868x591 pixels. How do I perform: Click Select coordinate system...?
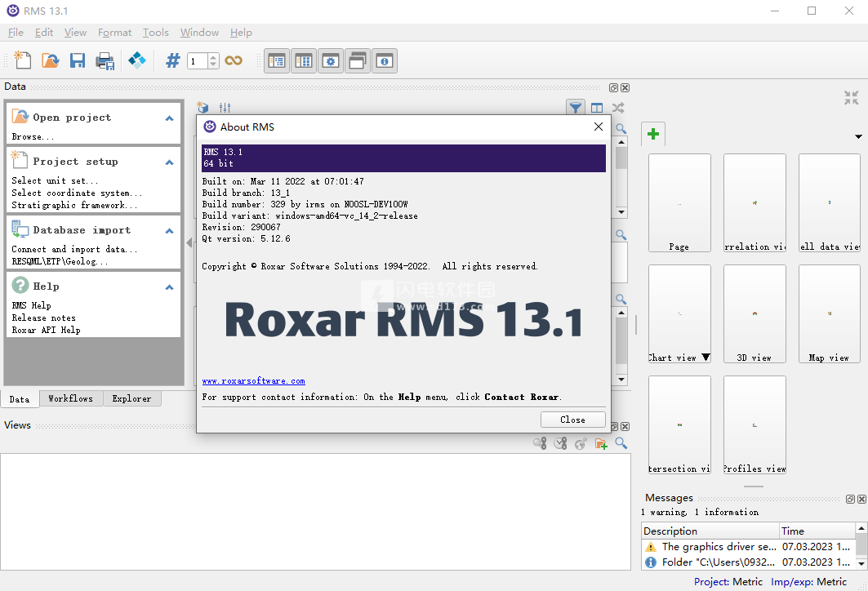tap(77, 193)
